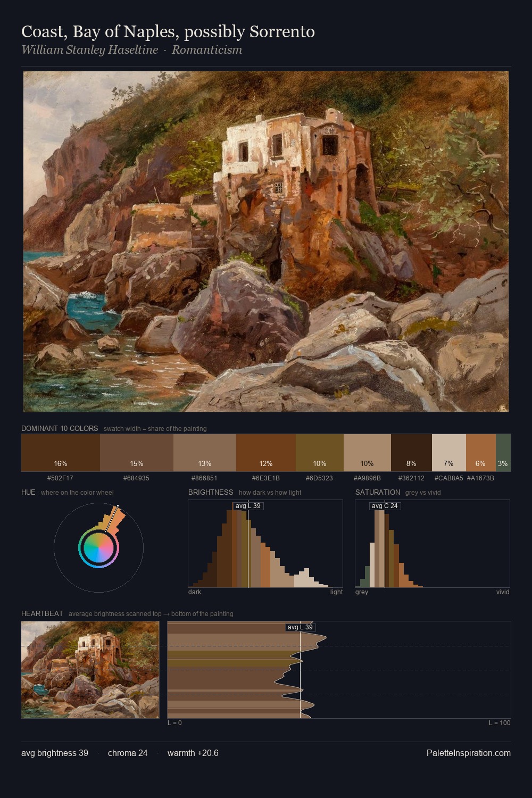Viewport: 532px width, 798px height.
Task: Click the 'BRIGHTNESS' section heading
Action: [211, 492]
